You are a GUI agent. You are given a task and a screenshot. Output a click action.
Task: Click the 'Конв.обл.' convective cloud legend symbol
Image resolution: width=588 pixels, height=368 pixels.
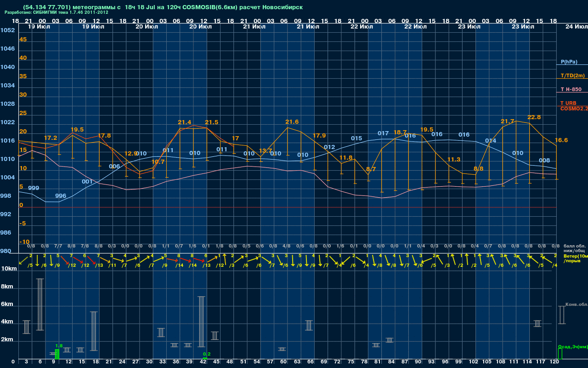(561, 315)
